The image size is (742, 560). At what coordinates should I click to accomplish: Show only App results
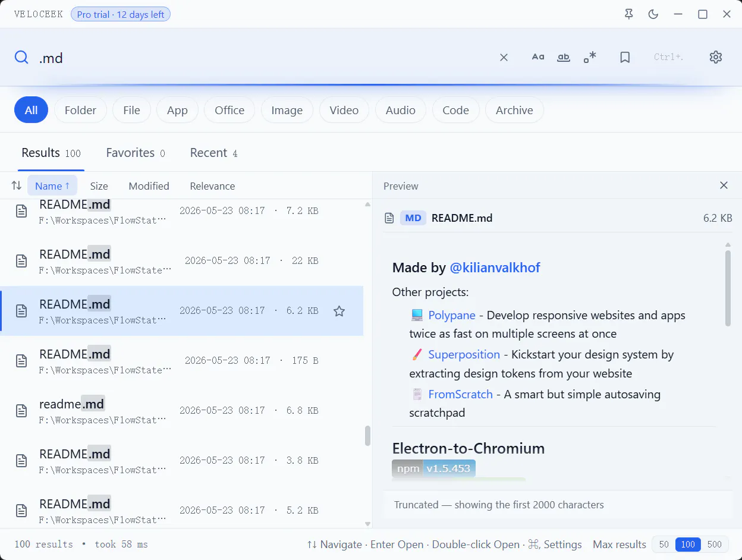(x=177, y=110)
